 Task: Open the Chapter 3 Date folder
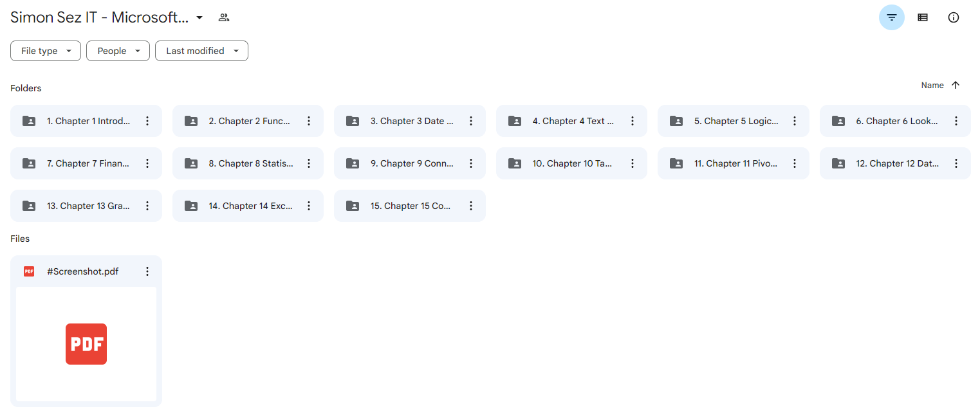[x=411, y=121]
